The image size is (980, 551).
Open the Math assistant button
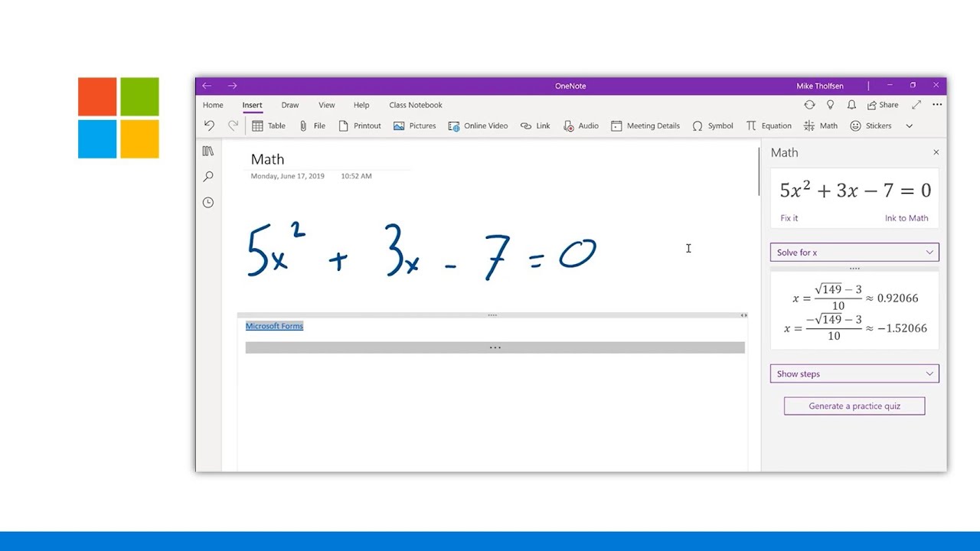point(821,126)
